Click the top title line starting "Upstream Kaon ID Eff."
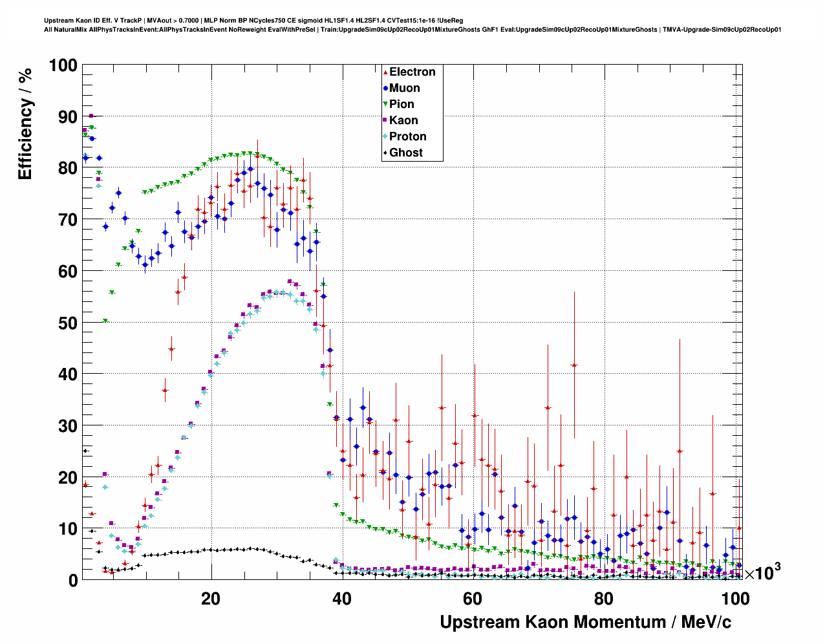 click(x=253, y=21)
